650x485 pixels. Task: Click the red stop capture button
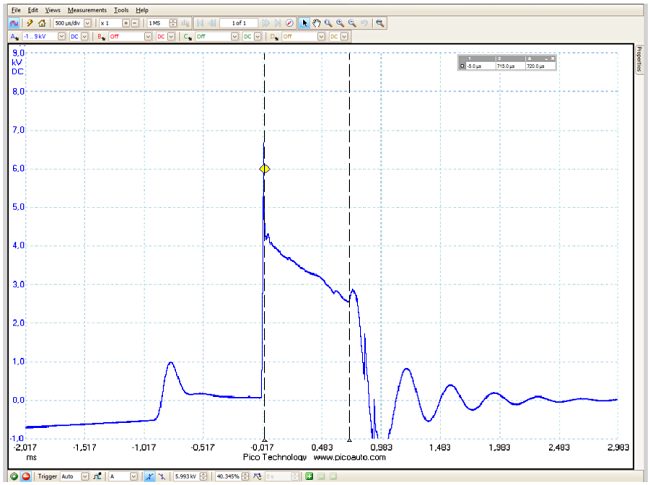point(25,477)
